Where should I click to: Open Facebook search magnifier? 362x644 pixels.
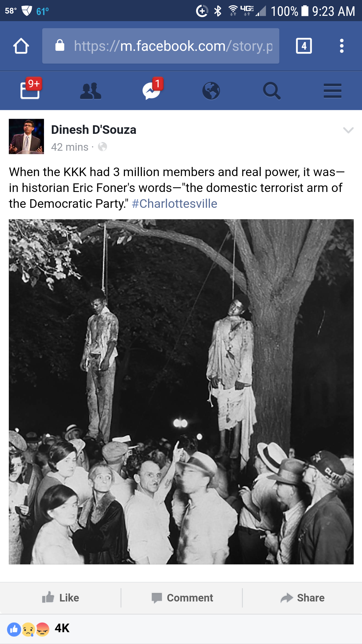coord(272,91)
